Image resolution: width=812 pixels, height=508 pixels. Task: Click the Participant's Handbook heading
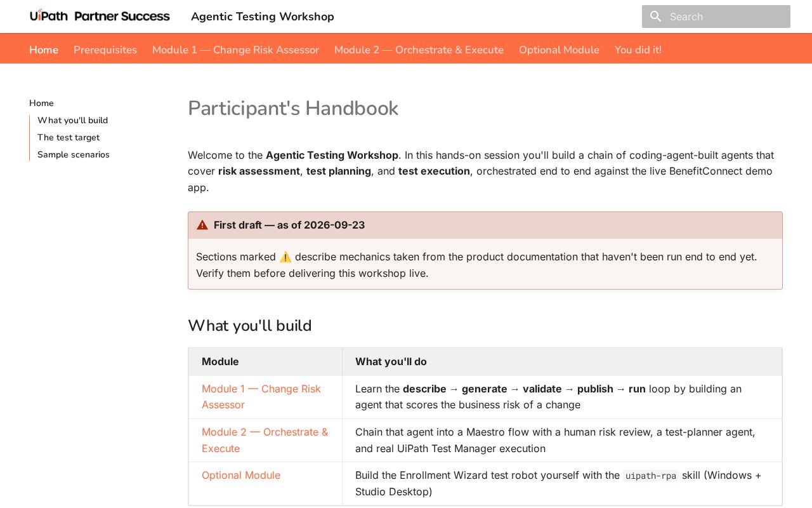pyautogui.click(x=293, y=109)
